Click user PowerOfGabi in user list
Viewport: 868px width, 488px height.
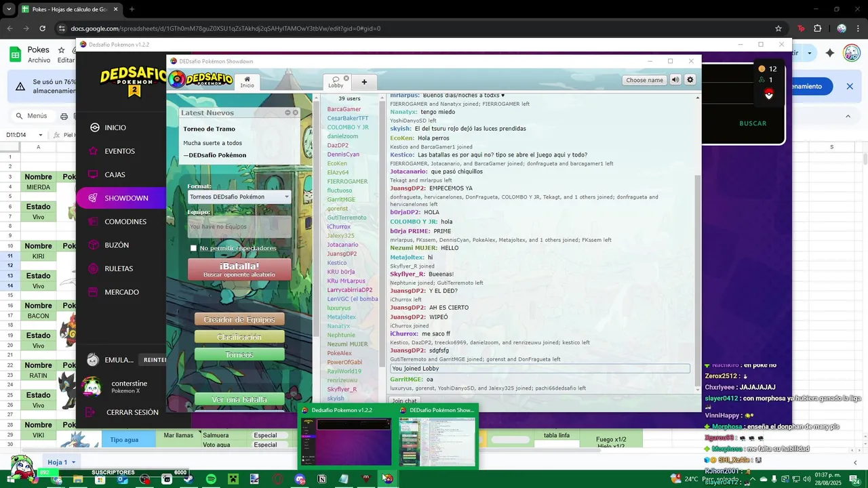click(344, 362)
